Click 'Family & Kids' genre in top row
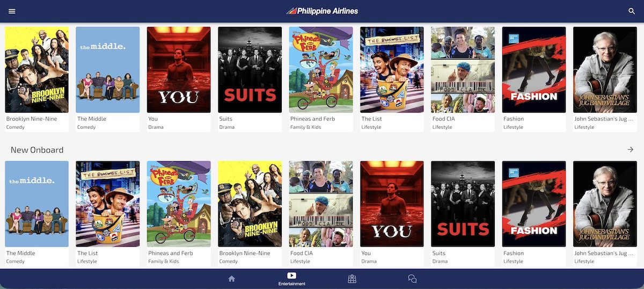This screenshot has width=644, height=289. pos(305,127)
